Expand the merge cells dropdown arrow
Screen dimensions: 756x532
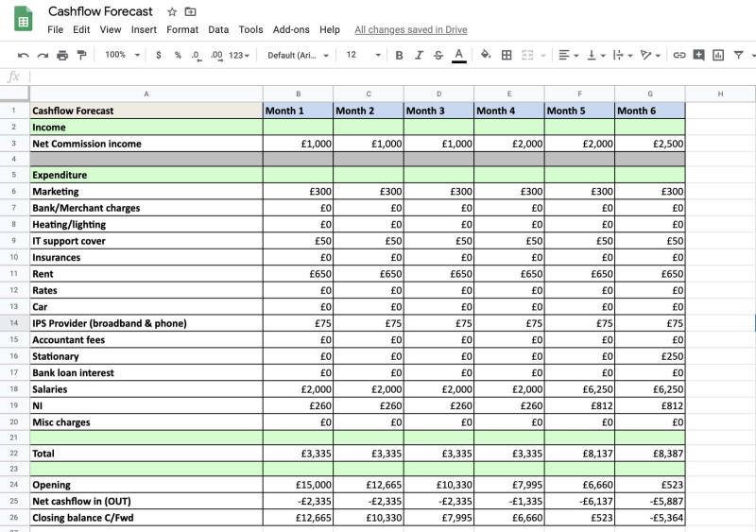[542, 56]
